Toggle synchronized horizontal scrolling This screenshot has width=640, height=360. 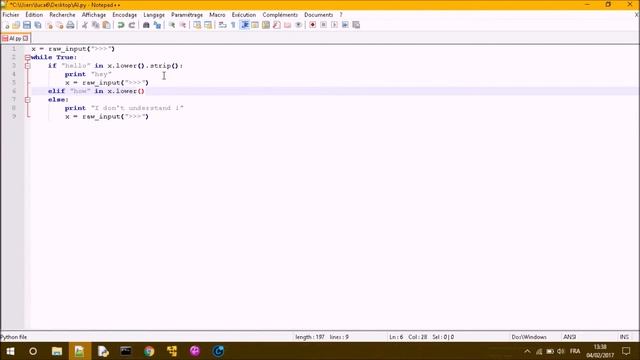coord(208,25)
